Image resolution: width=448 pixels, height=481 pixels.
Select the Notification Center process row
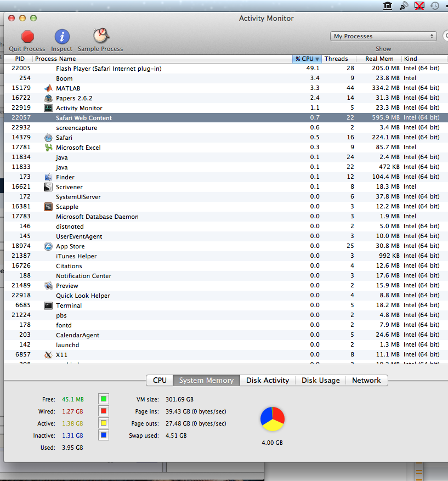pos(226,276)
